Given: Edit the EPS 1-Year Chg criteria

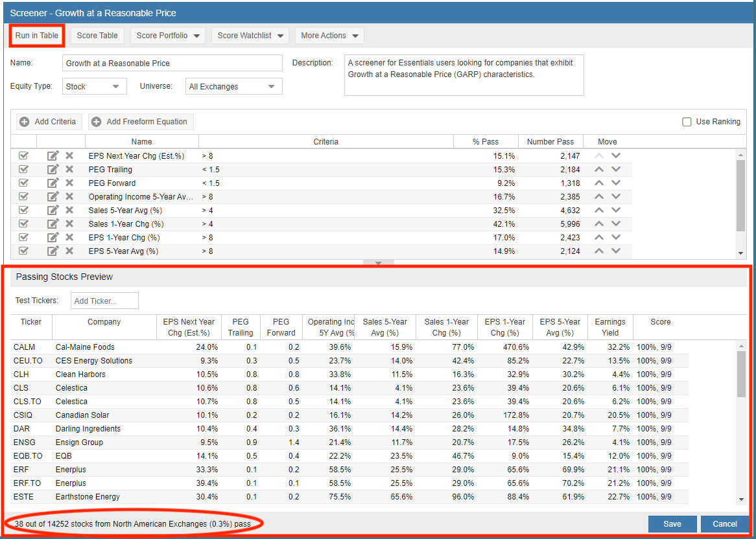Looking at the screenshot, I should pos(53,238).
